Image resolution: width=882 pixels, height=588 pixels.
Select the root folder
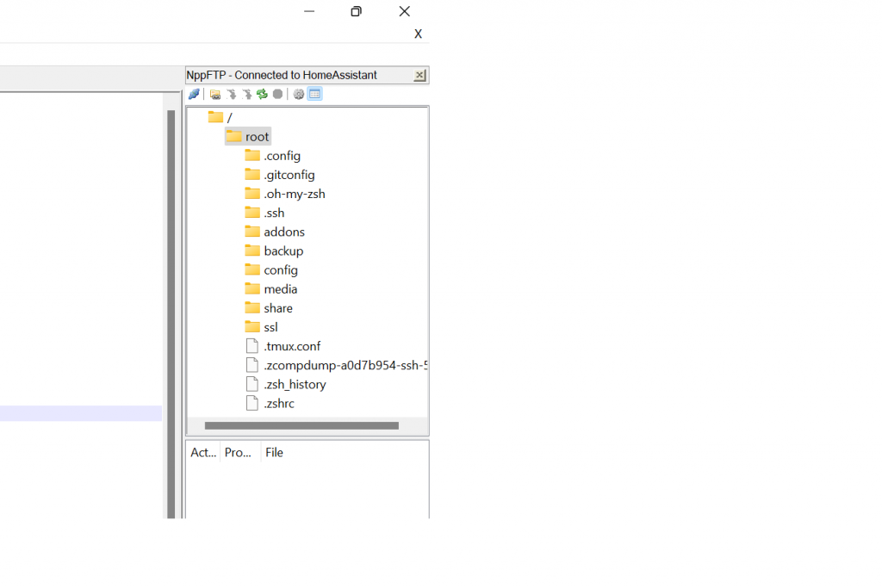click(x=248, y=137)
